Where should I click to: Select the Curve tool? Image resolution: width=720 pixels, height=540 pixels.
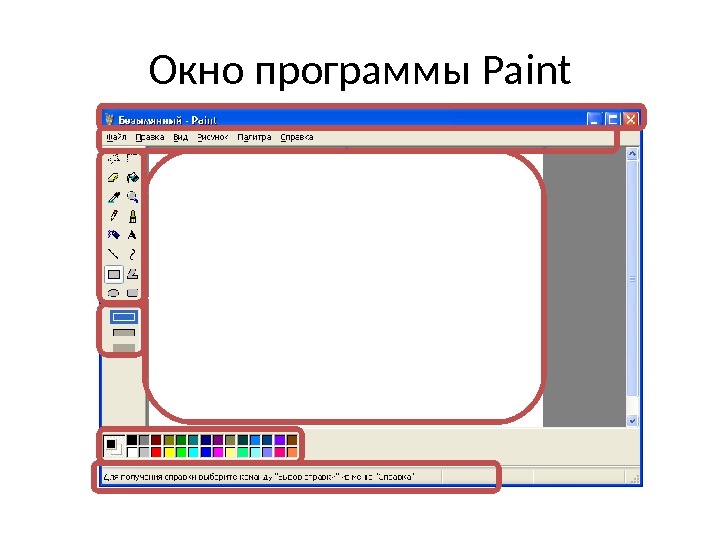point(133,254)
